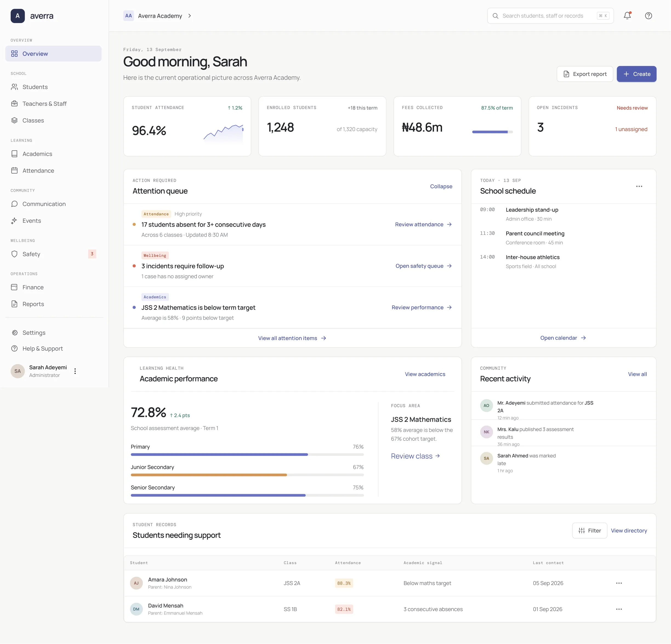This screenshot has width=671, height=644.
Task: Open row actions for David Mensah
Action: point(619,609)
